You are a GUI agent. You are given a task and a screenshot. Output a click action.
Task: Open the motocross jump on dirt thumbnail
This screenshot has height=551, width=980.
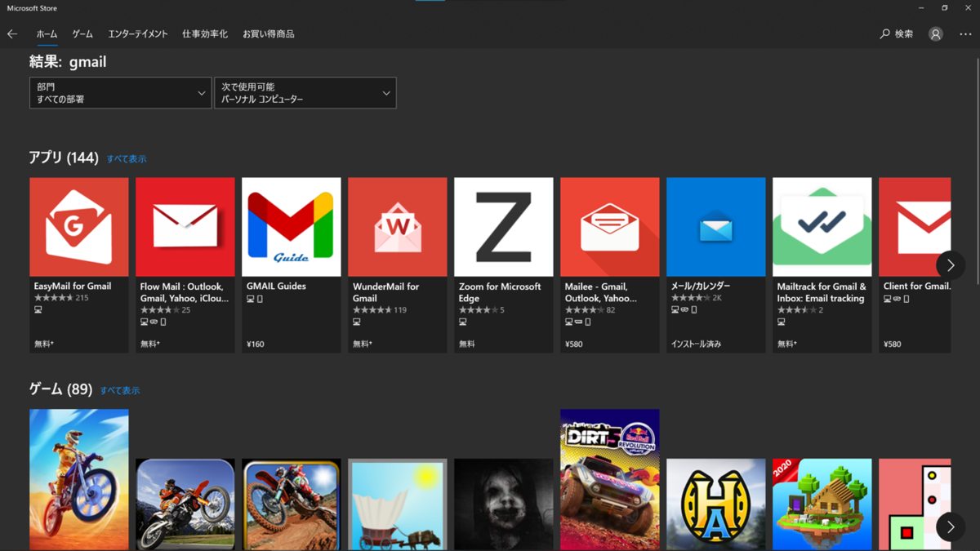tap(292, 504)
